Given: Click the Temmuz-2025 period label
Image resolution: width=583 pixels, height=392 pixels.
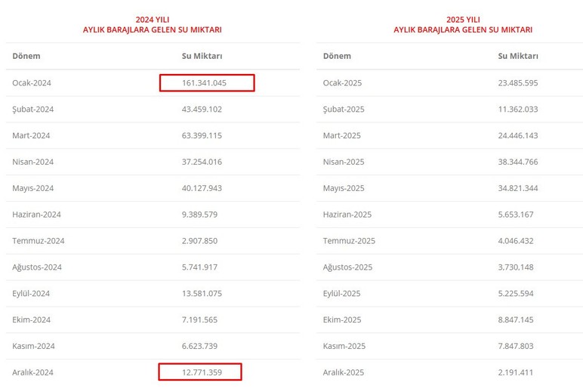Looking at the screenshot, I should click(349, 241).
